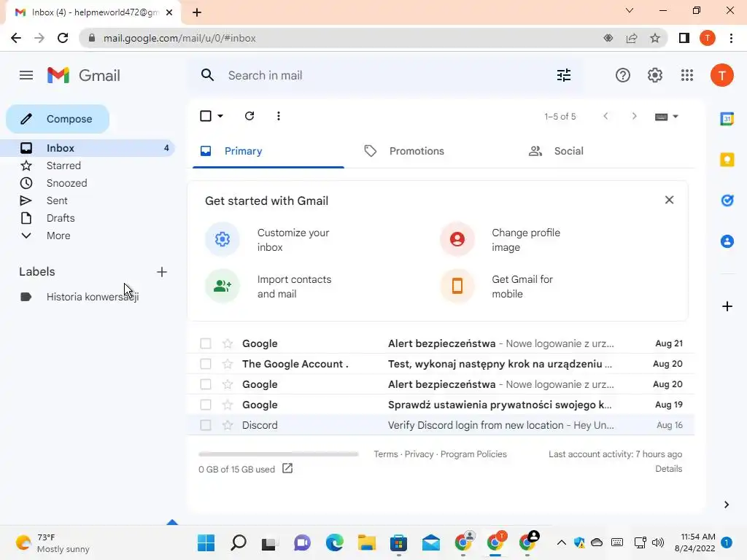Click Get Gmail for mobile
Viewport: 747px width, 560px height.
522,287
